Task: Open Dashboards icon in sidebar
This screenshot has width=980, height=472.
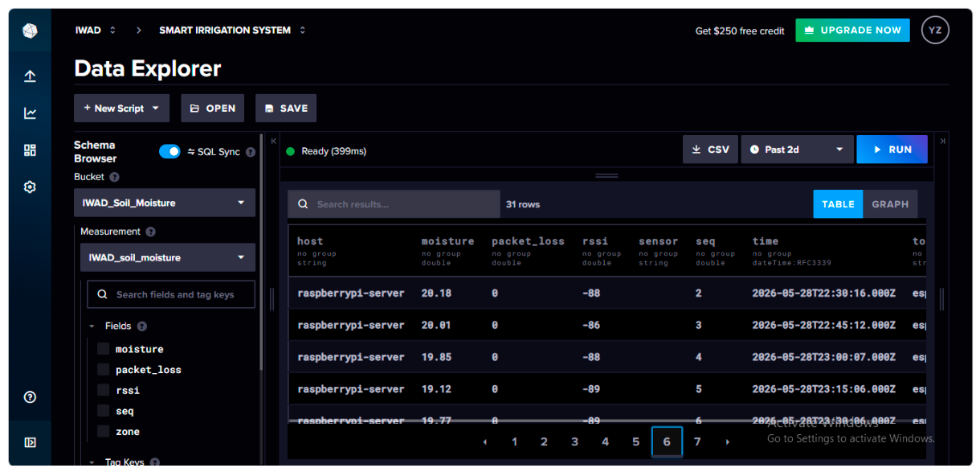Action: tap(30, 150)
